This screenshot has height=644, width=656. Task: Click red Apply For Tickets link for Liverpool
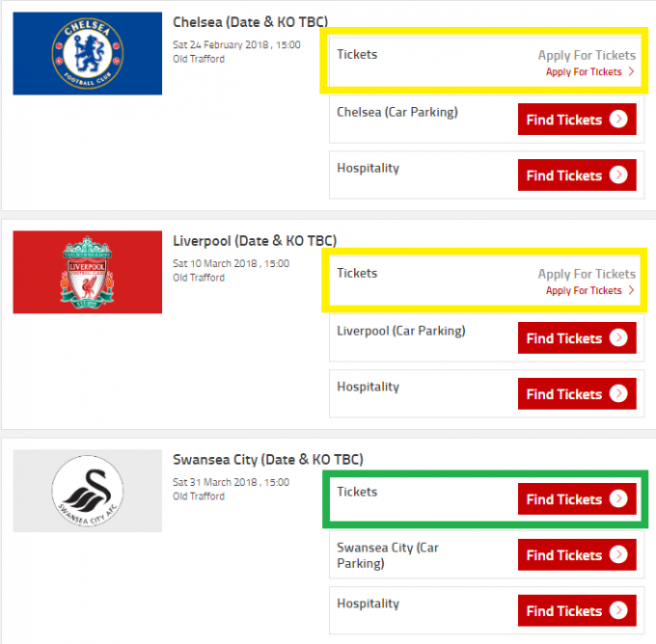pos(584,291)
